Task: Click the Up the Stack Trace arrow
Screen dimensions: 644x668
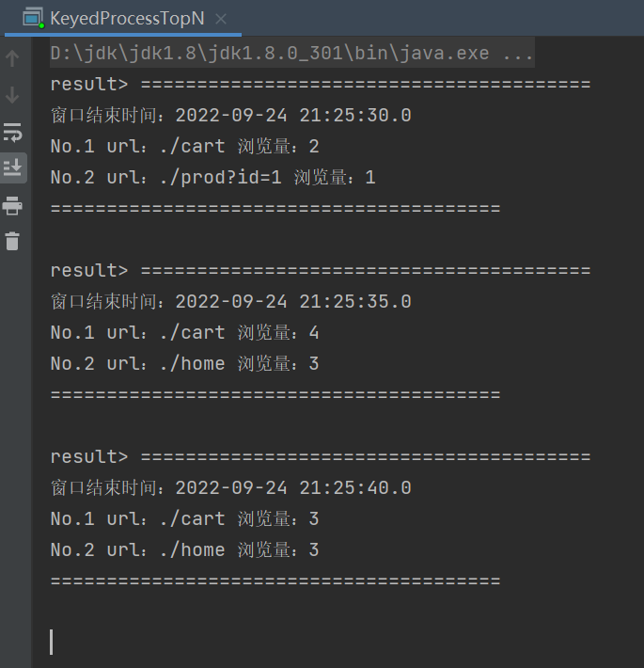Action: click(12, 58)
